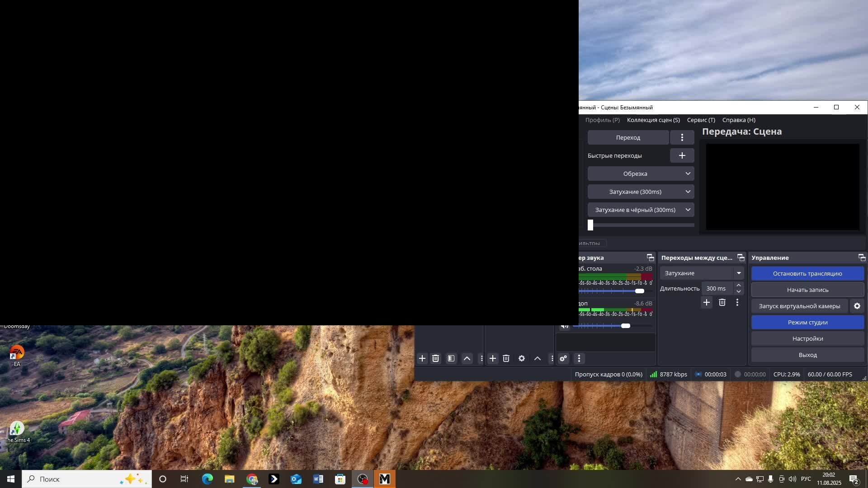The width and height of the screenshot is (868, 488).
Task: Add a new scene transition with plus icon
Action: pos(707,302)
